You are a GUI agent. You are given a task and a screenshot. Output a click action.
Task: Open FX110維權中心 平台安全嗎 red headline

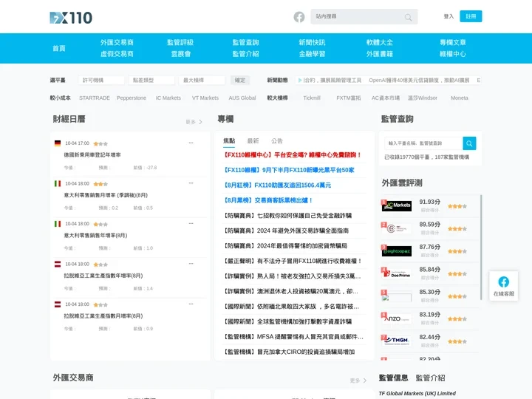[x=292, y=155]
